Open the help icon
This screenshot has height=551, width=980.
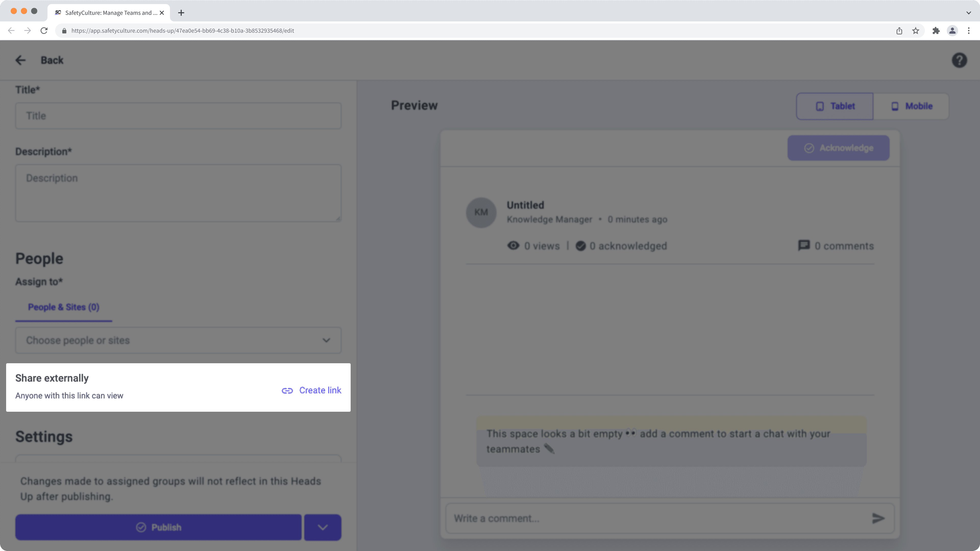click(959, 60)
